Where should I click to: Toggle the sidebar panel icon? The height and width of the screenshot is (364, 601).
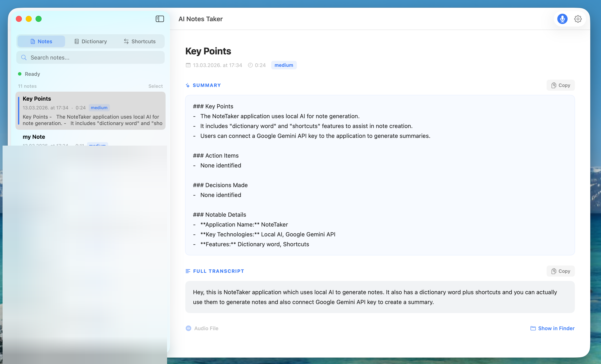click(x=160, y=19)
